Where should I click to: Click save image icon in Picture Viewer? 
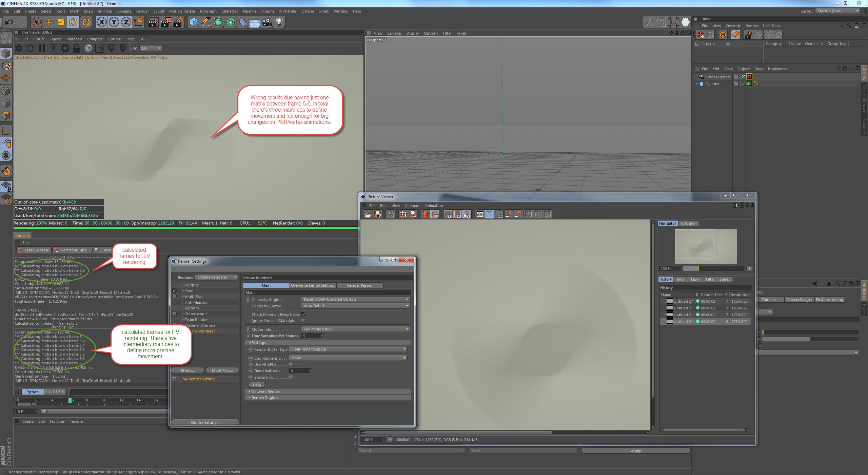click(377, 214)
